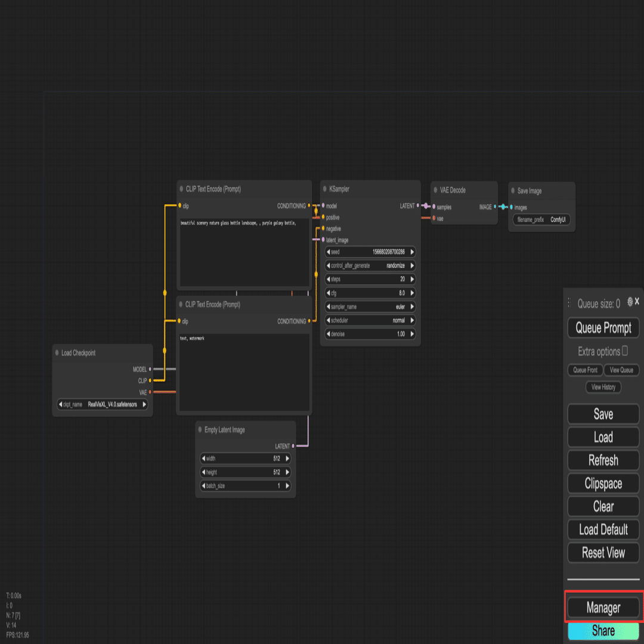Viewport: 644px width, 644px height.
Task: Select previous control_after_generate option arrow
Action: (328, 265)
